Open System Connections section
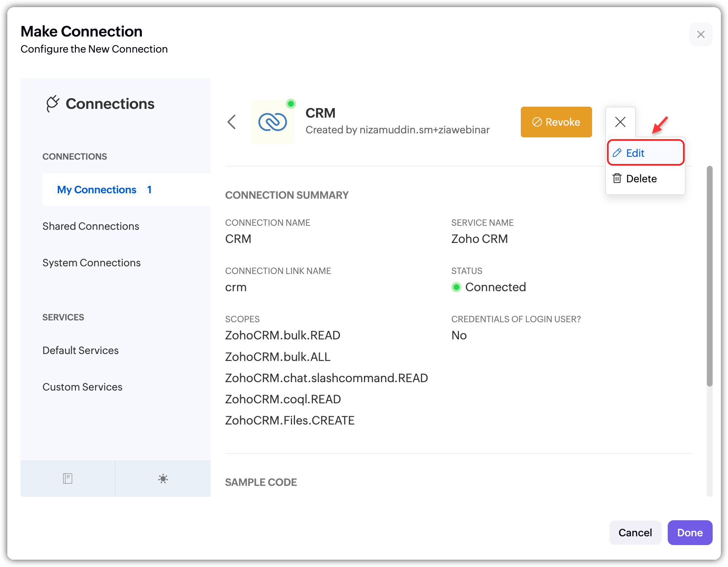Viewport: 728px width, 567px height. coord(91,263)
